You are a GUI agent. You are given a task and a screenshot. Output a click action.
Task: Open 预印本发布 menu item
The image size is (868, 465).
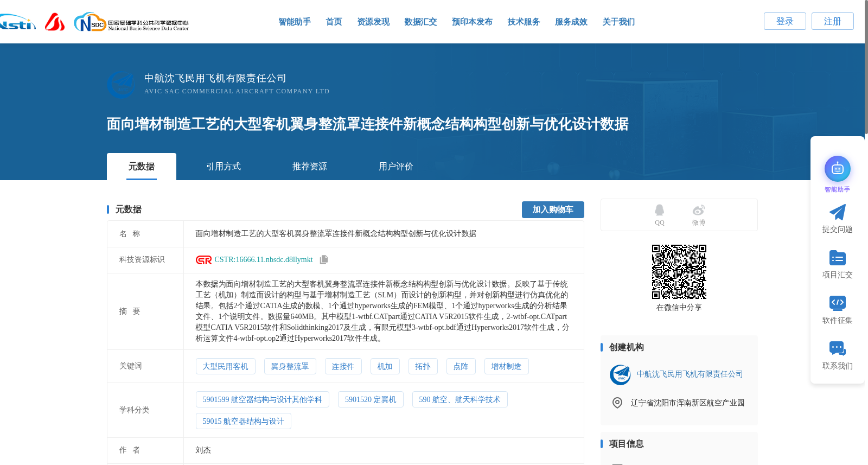472,22
